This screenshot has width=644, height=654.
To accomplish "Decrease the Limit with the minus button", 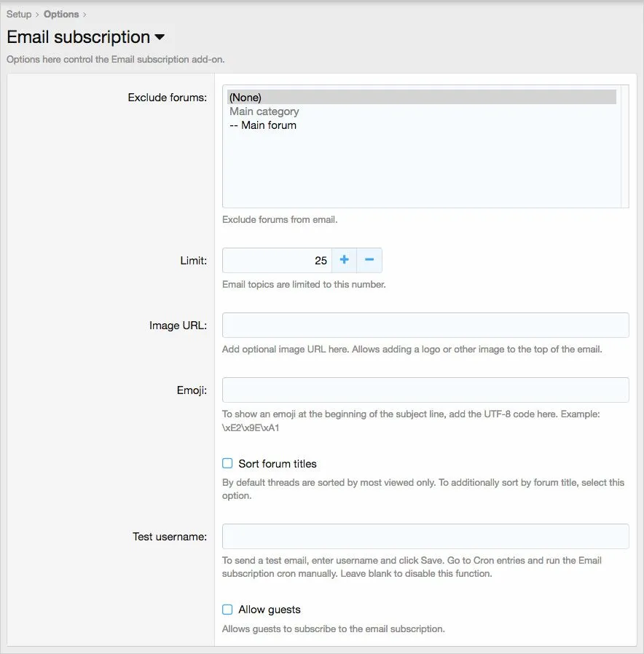I will (369, 260).
